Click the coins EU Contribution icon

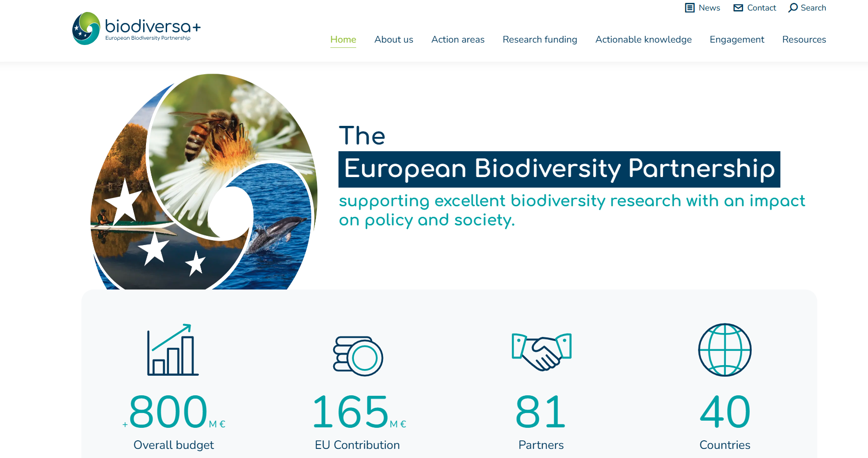358,356
